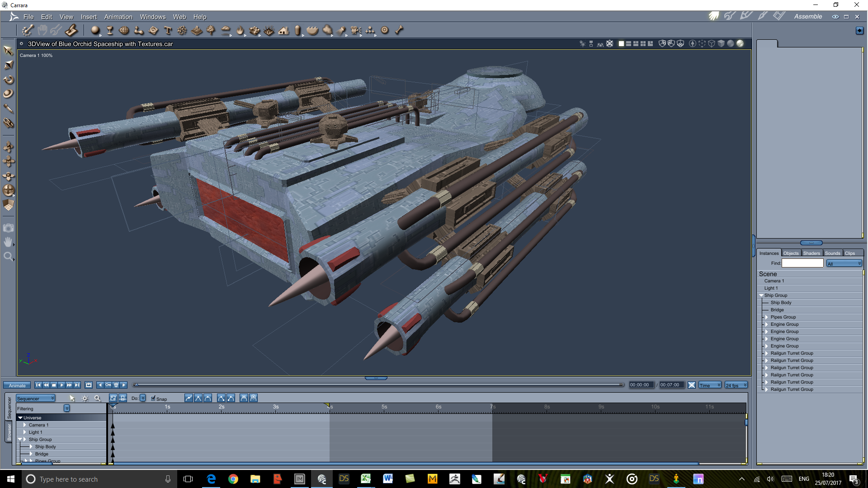
Task: Insert a sphere primitive from the toolbar
Action: [x=95, y=30]
